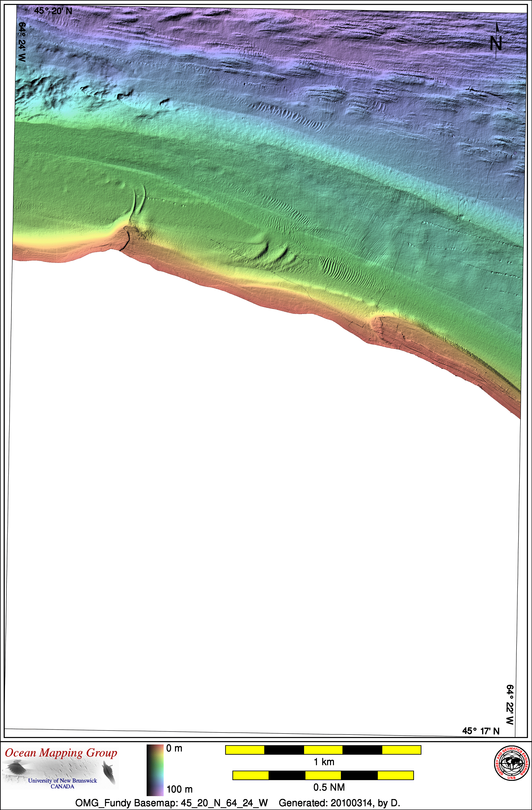Click the 0.5 NM scale bar

click(x=323, y=775)
